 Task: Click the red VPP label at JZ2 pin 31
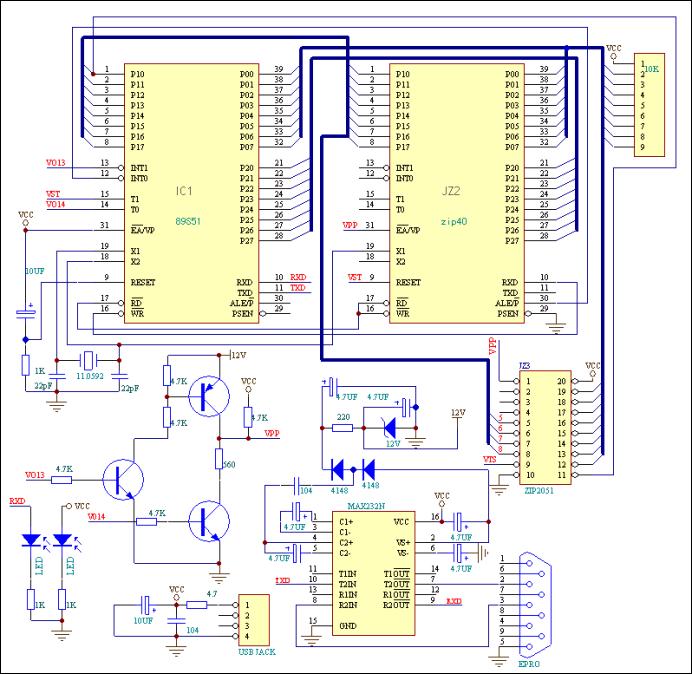pyautogui.click(x=350, y=225)
